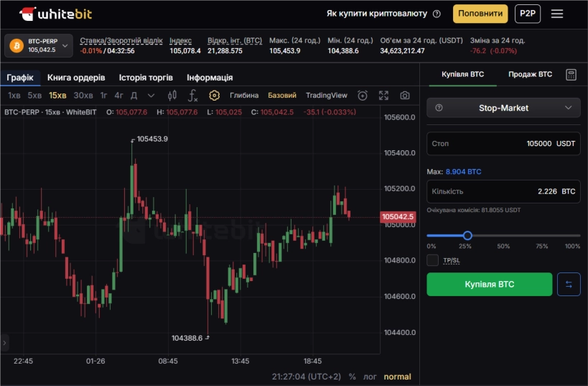588x386 pixels.
Task: Toggle the лог (log) scale
Action: pyautogui.click(x=370, y=377)
